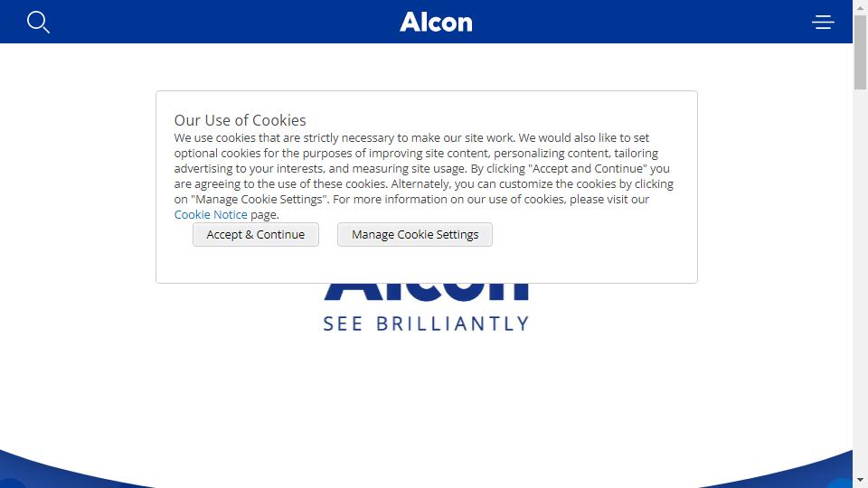Follow the Cookie Notice link
This screenshot has width=868, height=488.
pos(211,215)
